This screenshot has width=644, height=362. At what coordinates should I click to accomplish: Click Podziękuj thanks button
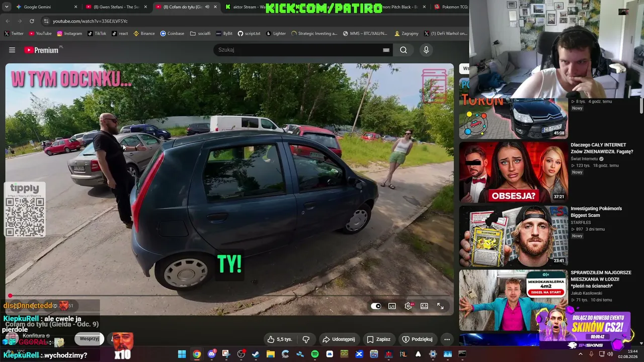tap(417, 339)
